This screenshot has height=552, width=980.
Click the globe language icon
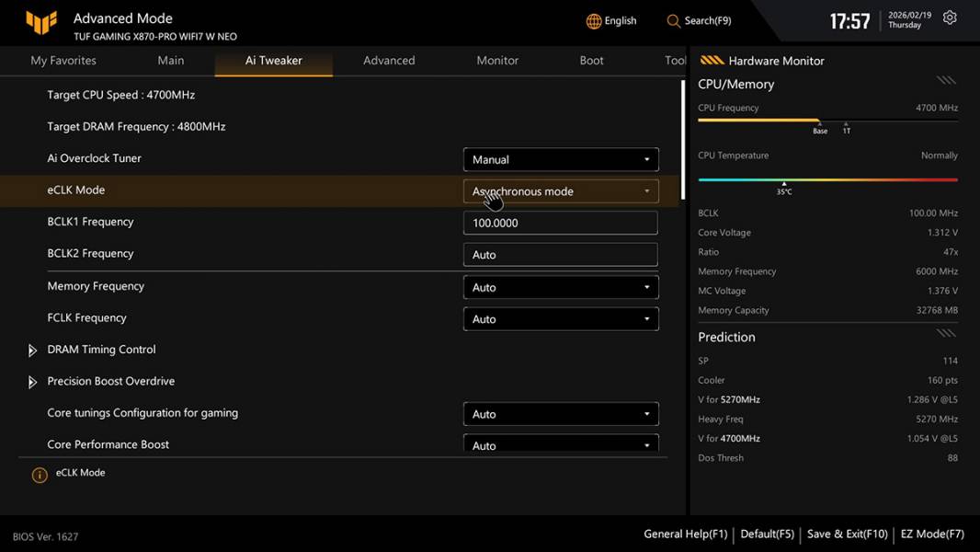594,21
